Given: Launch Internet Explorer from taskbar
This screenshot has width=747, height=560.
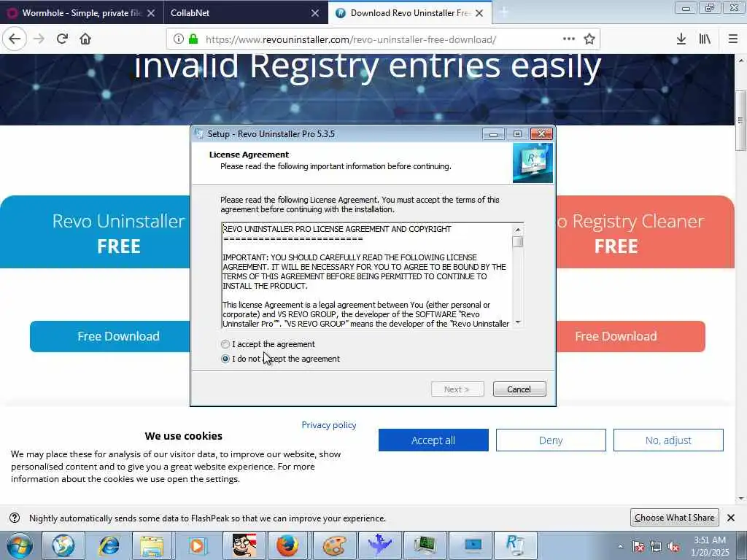Looking at the screenshot, I should pyautogui.click(x=109, y=545).
